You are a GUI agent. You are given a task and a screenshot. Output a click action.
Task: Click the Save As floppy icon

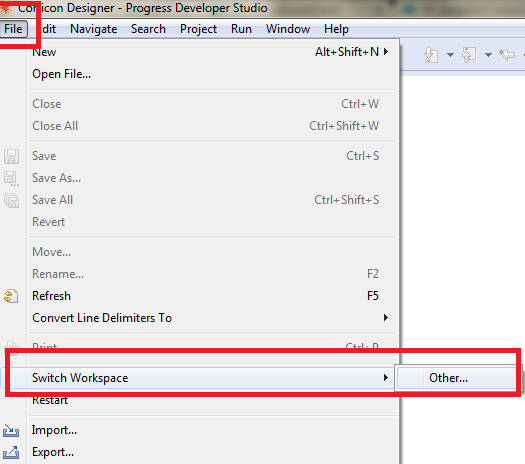pyautogui.click(x=11, y=178)
